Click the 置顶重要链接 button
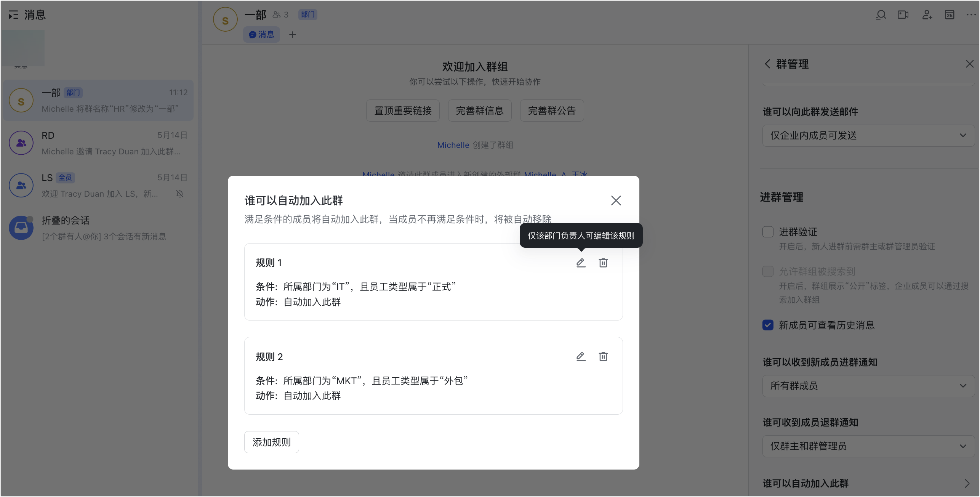The height and width of the screenshot is (497, 980). 403,111
